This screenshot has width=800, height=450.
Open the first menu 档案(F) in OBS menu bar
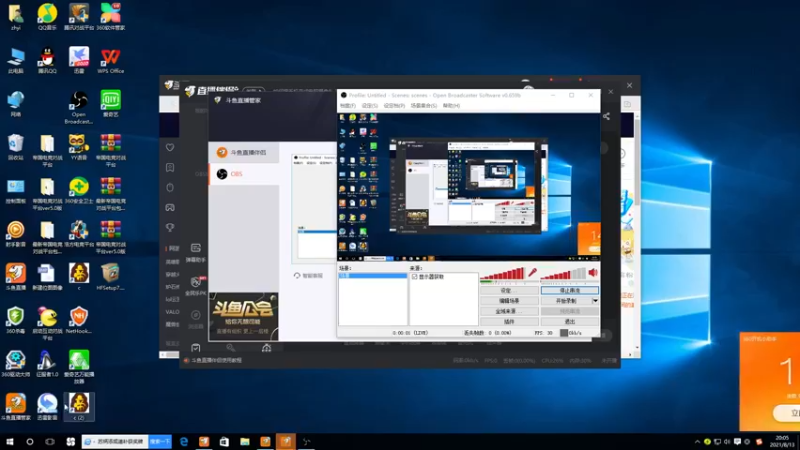(x=348, y=106)
